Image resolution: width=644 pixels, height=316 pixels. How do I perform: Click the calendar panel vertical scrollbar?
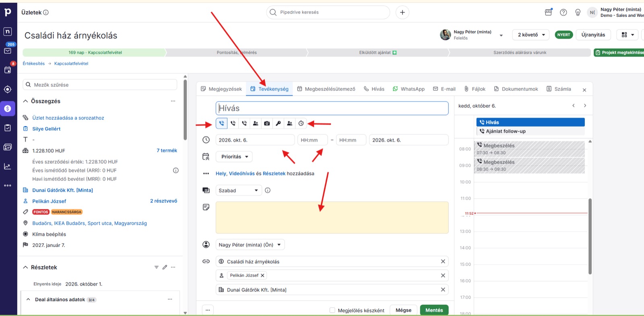point(590,236)
